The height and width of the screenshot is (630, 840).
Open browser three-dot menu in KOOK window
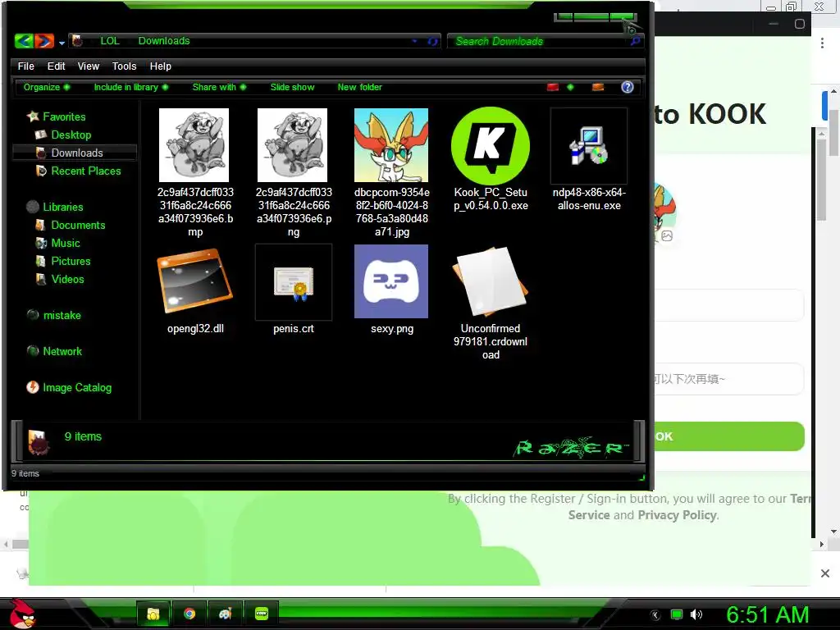[822, 43]
